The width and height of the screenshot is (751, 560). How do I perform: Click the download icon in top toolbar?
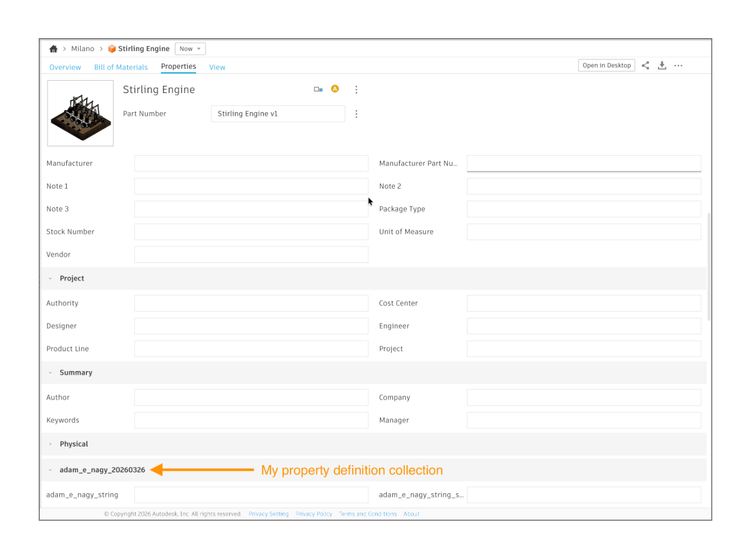pos(662,66)
